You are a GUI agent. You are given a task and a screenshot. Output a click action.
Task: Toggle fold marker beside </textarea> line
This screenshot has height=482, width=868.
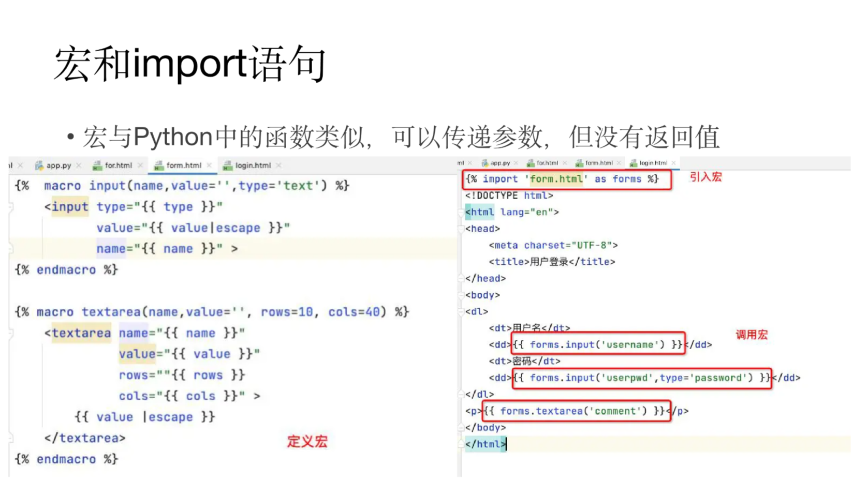11,438
